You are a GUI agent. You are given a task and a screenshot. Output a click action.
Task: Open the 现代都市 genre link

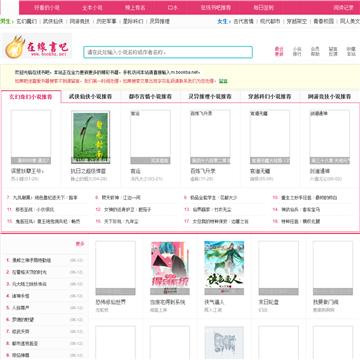coord(270,21)
